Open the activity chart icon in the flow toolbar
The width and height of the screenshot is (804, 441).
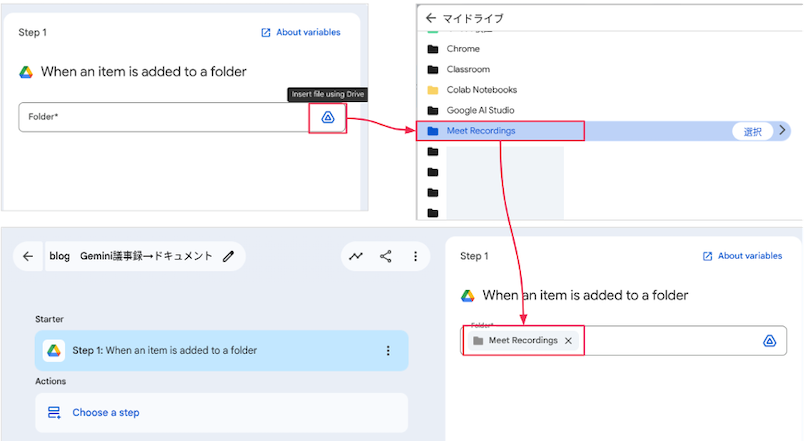(356, 256)
